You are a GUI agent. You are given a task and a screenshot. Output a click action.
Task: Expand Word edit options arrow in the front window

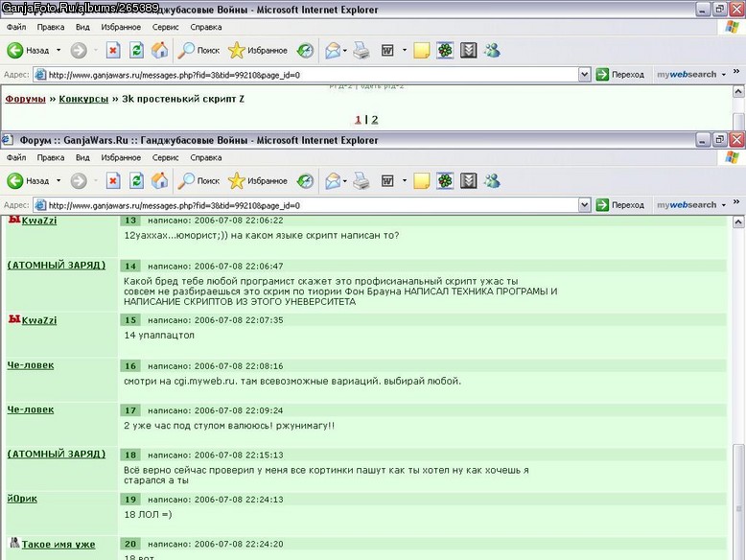tap(405, 181)
